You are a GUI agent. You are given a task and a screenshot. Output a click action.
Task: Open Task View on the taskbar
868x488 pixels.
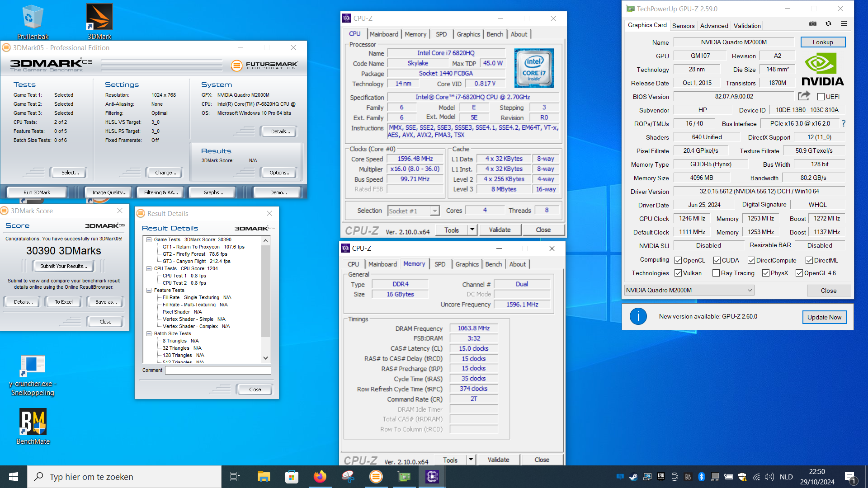pyautogui.click(x=235, y=477)
